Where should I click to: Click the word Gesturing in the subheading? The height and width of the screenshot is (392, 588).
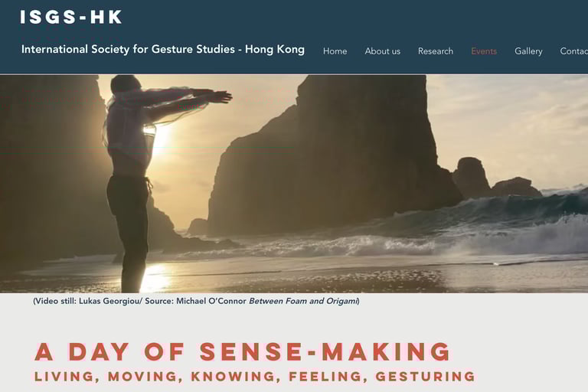coord(426,376)
